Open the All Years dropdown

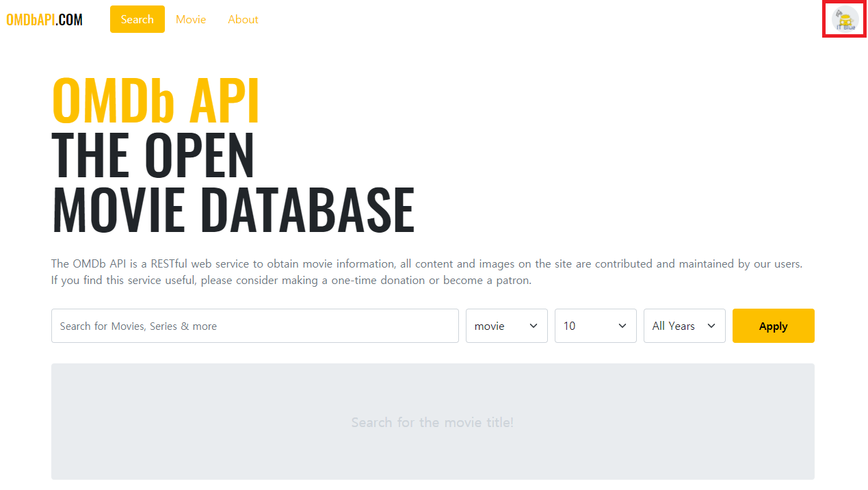click(x=685, y=326)
